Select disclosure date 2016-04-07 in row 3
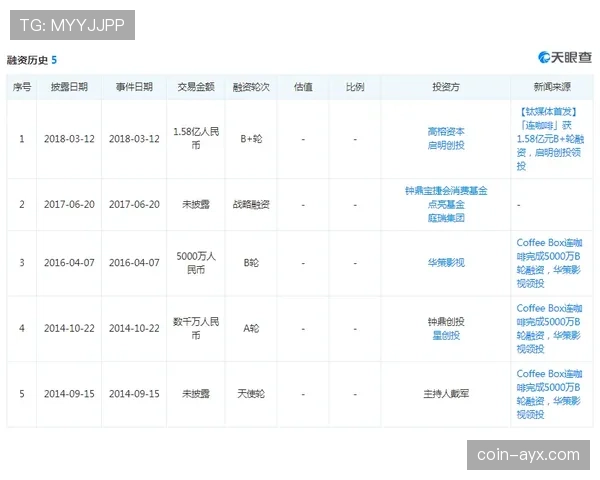This screenshot has width=600, height=480. (x=69, y=263)
